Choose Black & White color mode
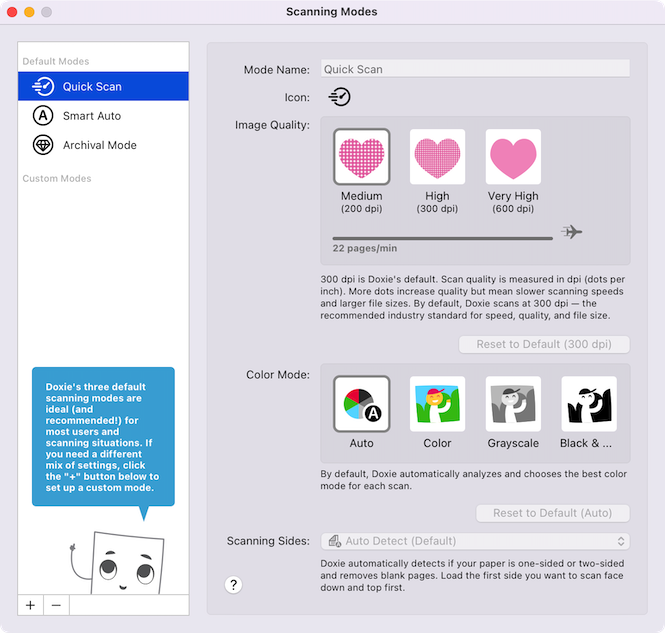Viewport: 665px width, 633px height. coord(589,404)
